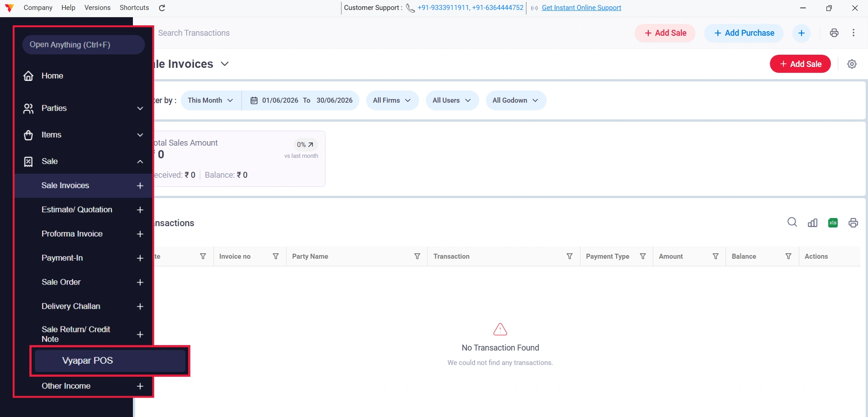Screen dimensions: 868x417
Task: Click the Open Anything search box
Action: point(84,45)
